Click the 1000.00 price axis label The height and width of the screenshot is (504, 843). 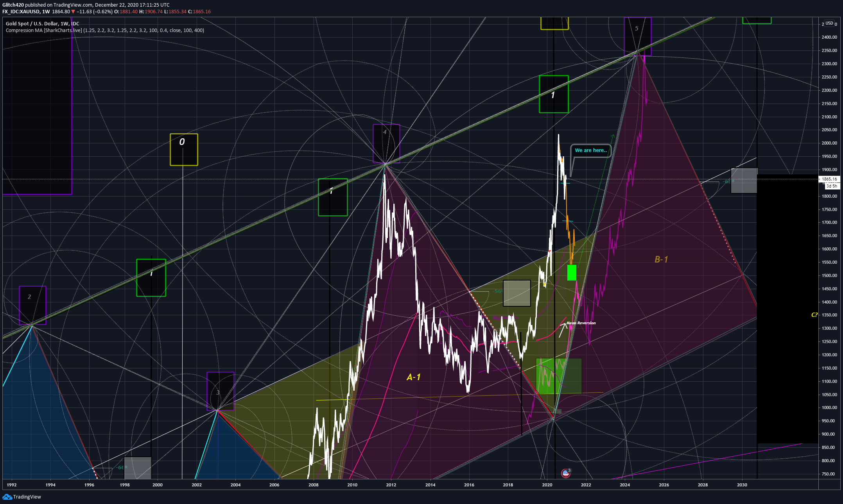point(829,407)
